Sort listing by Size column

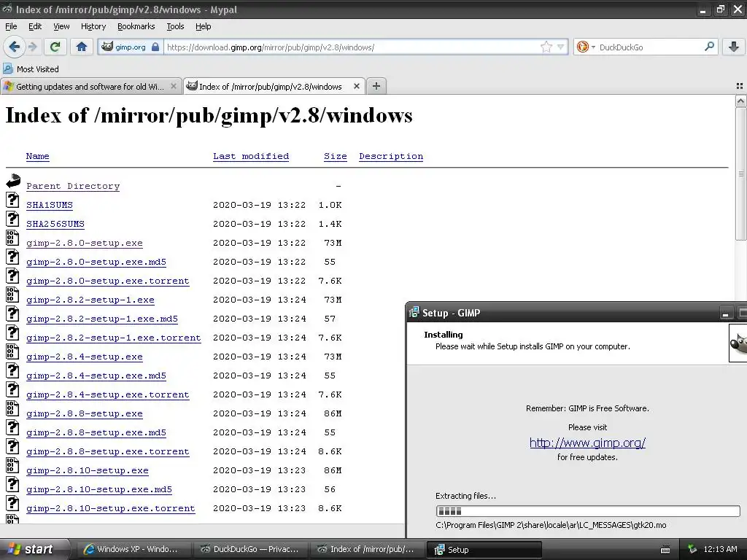(x=336, y=156)
